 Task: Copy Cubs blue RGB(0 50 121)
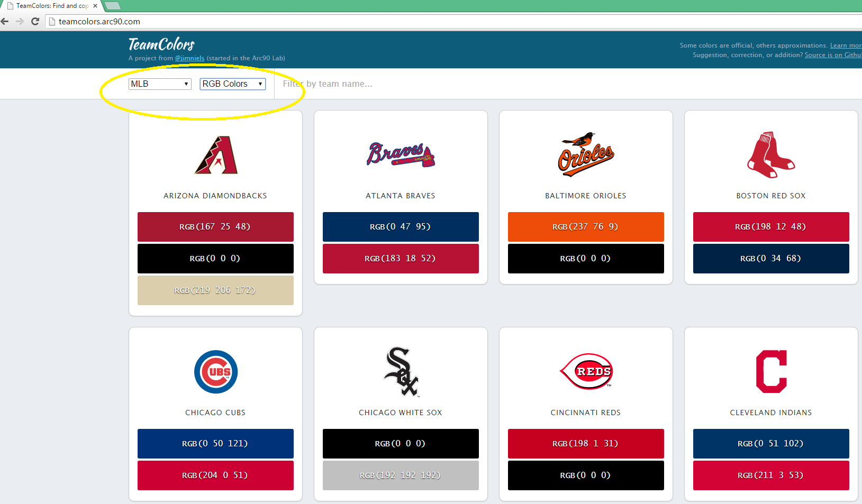pos(215,444)
